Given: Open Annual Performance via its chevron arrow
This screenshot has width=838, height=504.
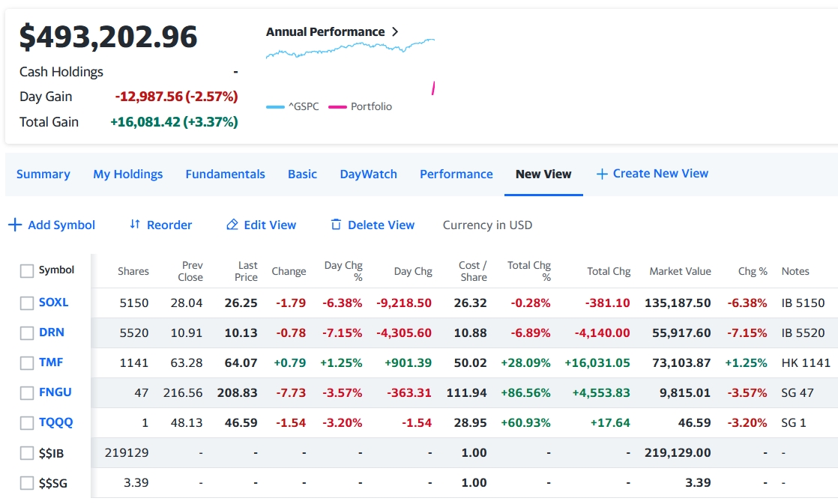Looking at the screenshot, I should 395,31.
